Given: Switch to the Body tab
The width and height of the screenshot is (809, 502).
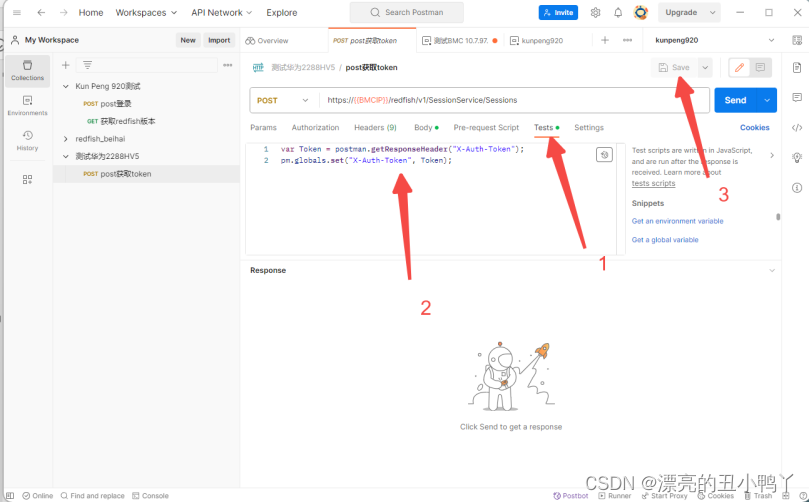Looking at the screenshot, I should [x=426, y=127].
